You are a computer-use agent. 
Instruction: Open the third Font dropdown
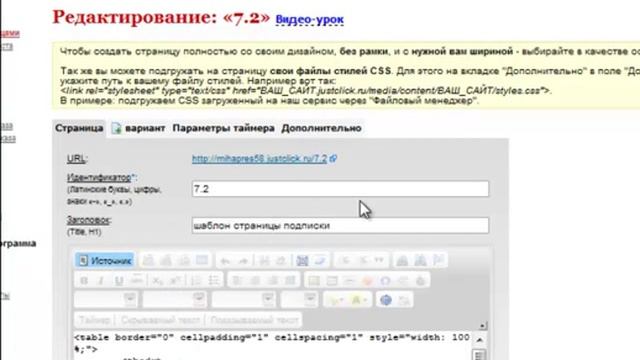tap(244, 300)
